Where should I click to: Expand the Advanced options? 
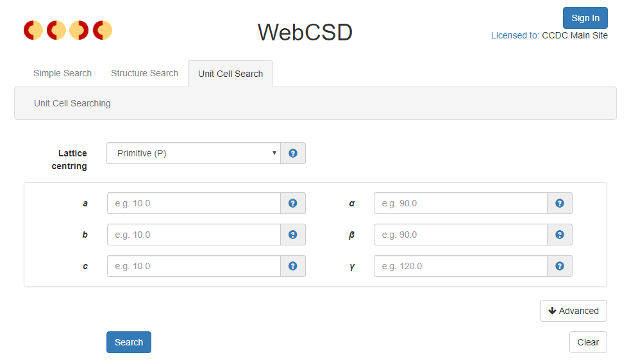573,311
